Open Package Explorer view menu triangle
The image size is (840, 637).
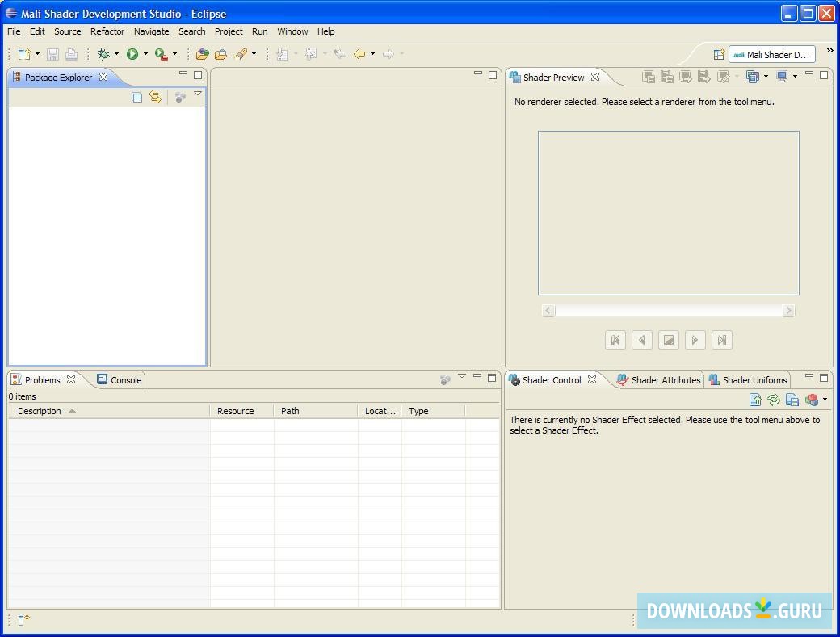pos(198,94)
